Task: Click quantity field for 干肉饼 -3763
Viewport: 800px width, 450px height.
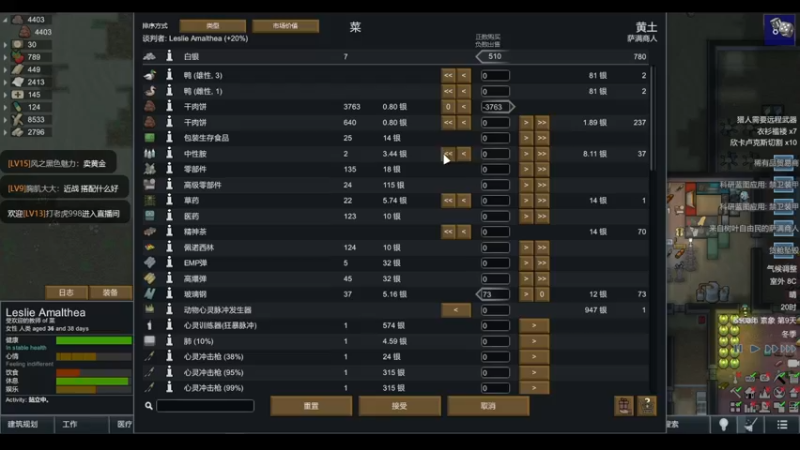Action: [x=495, y=107]
